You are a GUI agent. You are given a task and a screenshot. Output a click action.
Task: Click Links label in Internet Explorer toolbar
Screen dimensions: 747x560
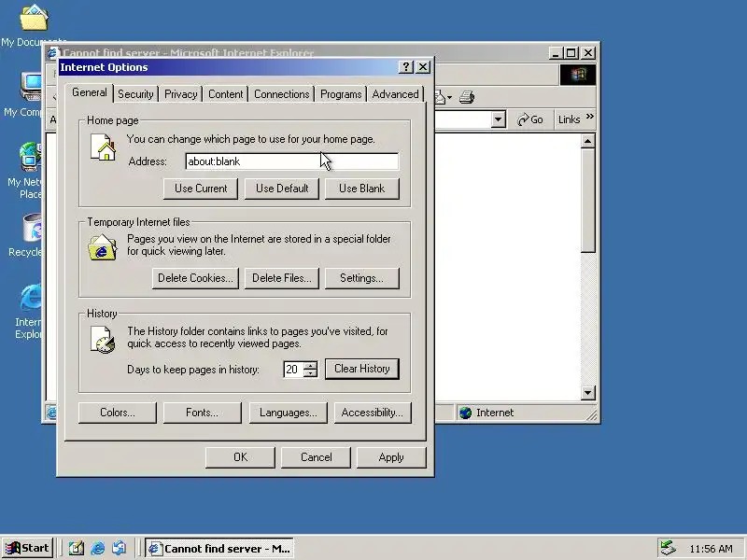(569, 119)
